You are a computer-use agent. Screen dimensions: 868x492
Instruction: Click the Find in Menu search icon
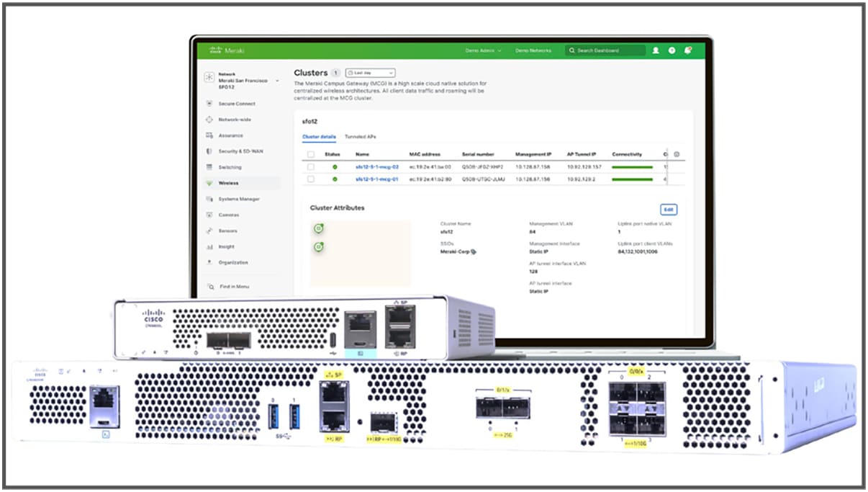coord(210,287)
